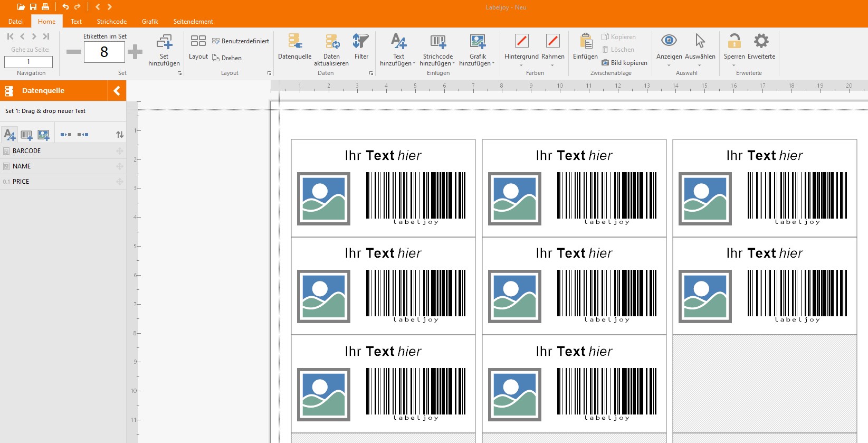Select the PRICE field row

click(63, 182)
